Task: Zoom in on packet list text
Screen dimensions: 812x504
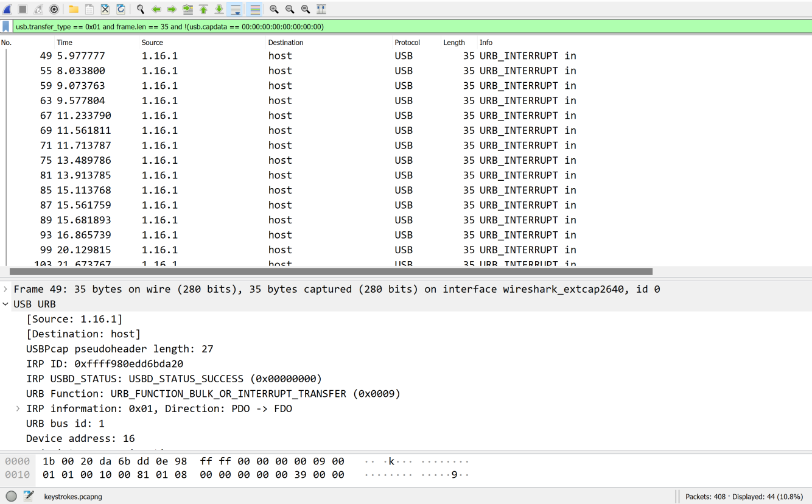Action: click(274, 9)
